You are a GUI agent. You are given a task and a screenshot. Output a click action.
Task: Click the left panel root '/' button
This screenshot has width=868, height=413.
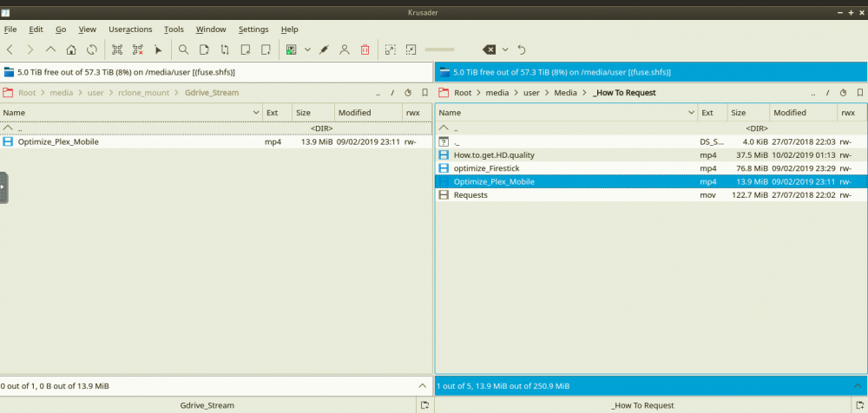click(392, 93)
